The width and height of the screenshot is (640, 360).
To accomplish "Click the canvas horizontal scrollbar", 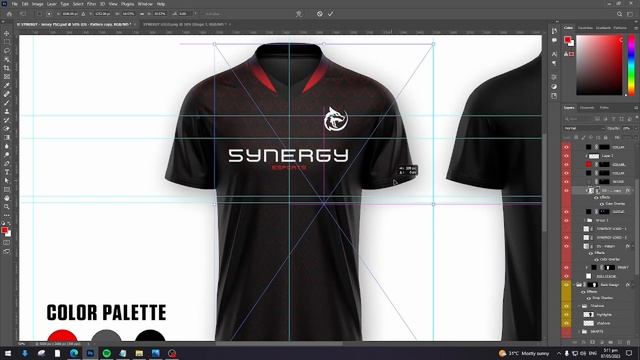I will [280, 344].
